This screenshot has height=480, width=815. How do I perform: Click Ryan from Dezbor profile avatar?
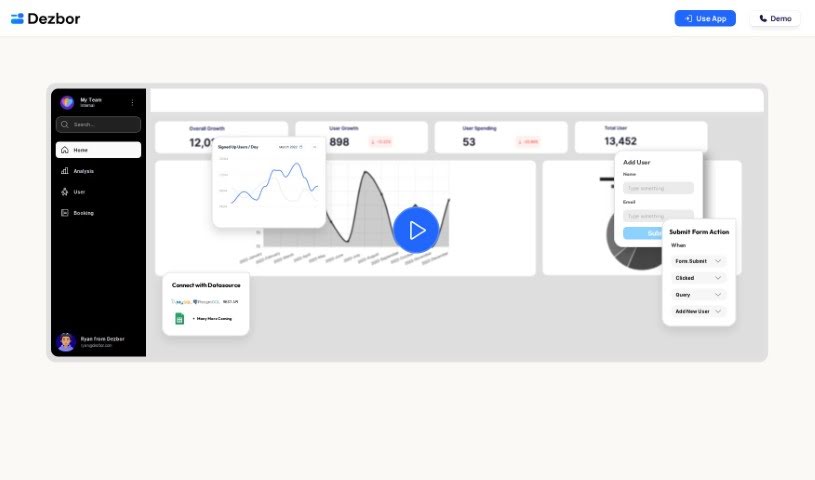(66, 341)
